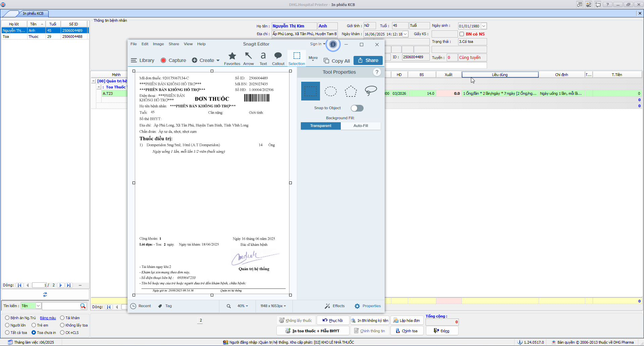Set Background Fill to Auto-Fill

361,126
